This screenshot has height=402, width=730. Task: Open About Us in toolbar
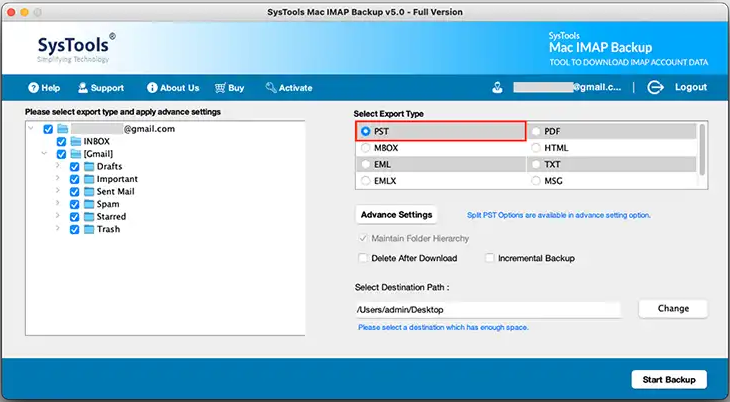click(173, 88)
